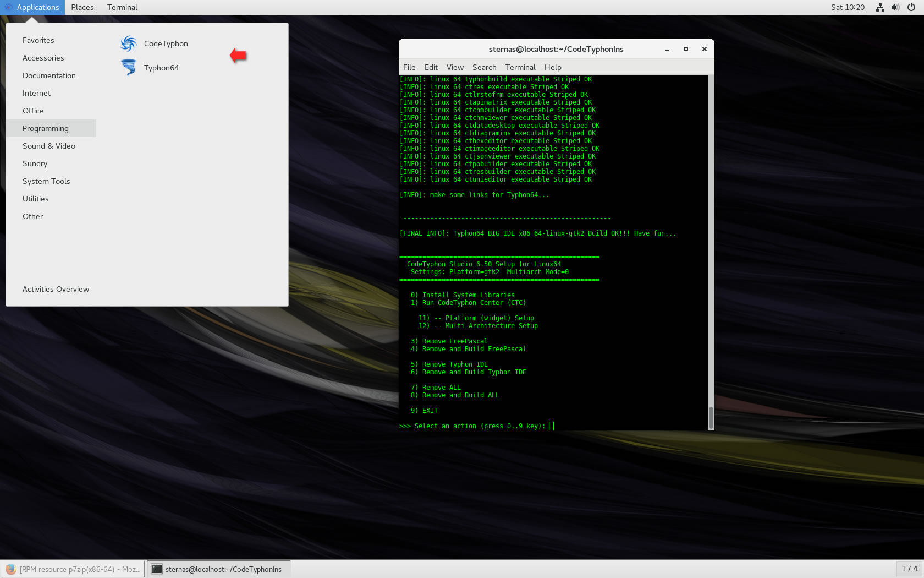Click '4) Remove and Build FreePascal' line
The height and width of the screenshot is (578, 924).
click(468, 349)
